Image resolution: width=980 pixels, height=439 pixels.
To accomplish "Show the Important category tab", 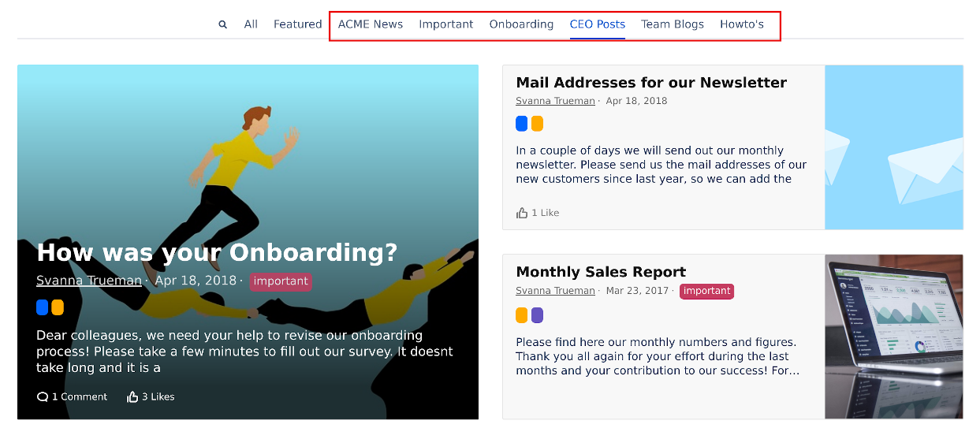I will point(446,24).
